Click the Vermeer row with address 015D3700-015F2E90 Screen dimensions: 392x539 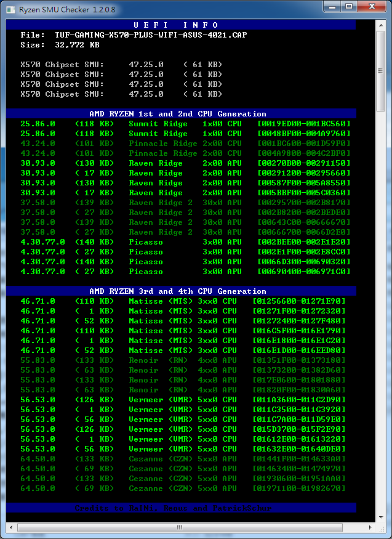point(183,429)
